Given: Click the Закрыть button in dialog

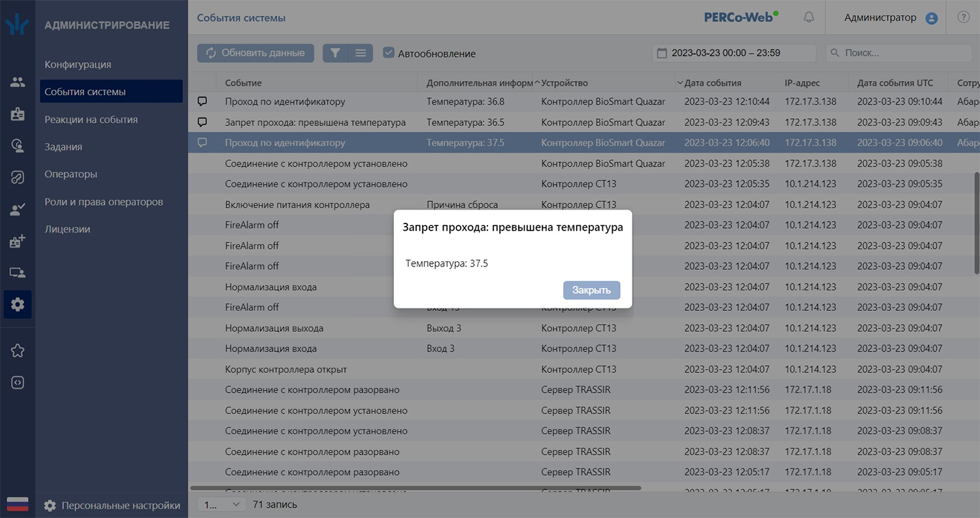Looking at the screenshot, I should [x=591, y=290].
